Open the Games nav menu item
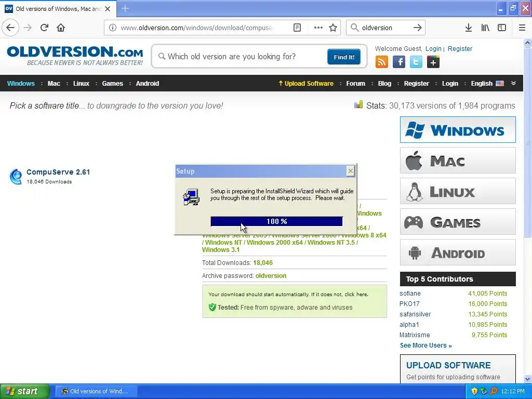Image resolution: width=532 pixels, height=399 pixels. tap(112, 84)
